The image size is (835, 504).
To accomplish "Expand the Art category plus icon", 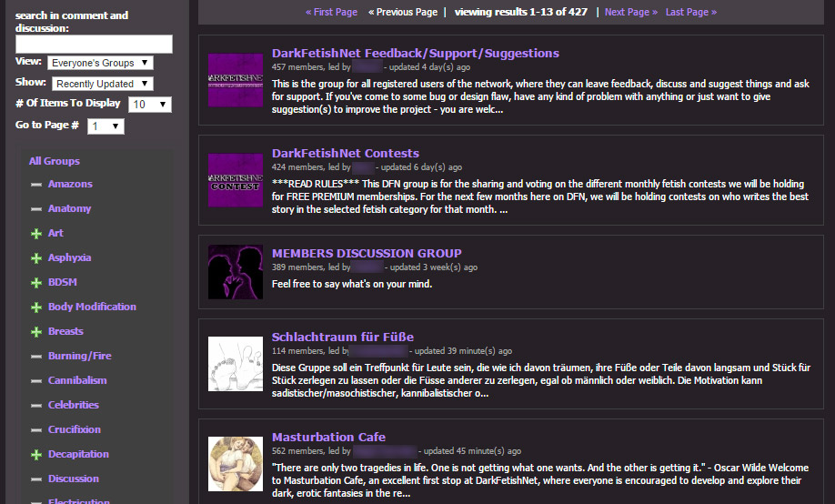I will coord(36,234).
